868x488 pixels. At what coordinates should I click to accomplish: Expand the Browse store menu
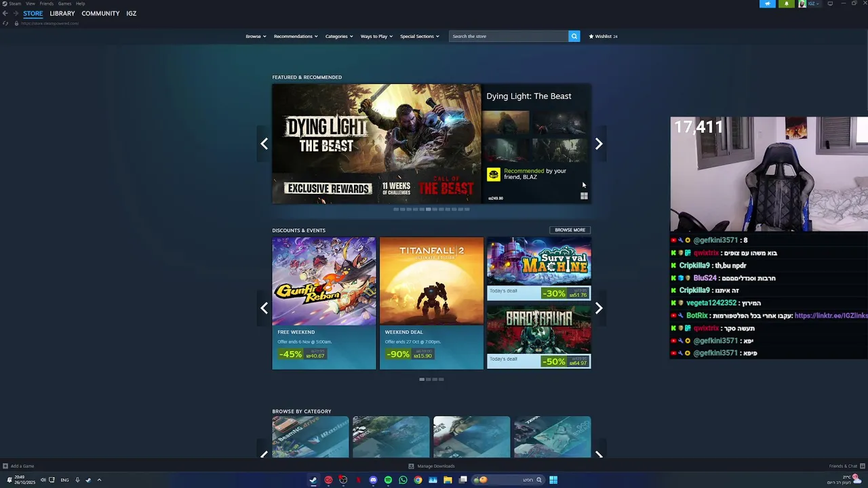(256, 36)
